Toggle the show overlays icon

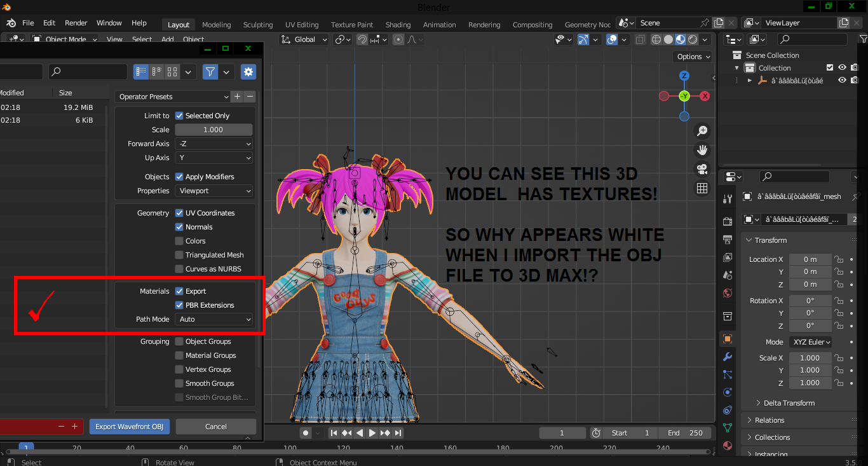point(612,39)
